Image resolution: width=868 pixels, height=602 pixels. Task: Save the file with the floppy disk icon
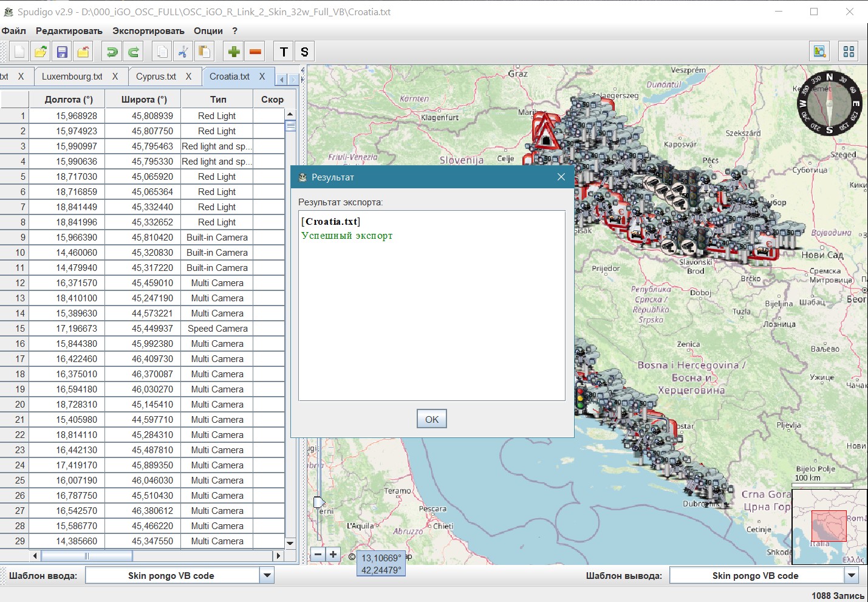62,52
